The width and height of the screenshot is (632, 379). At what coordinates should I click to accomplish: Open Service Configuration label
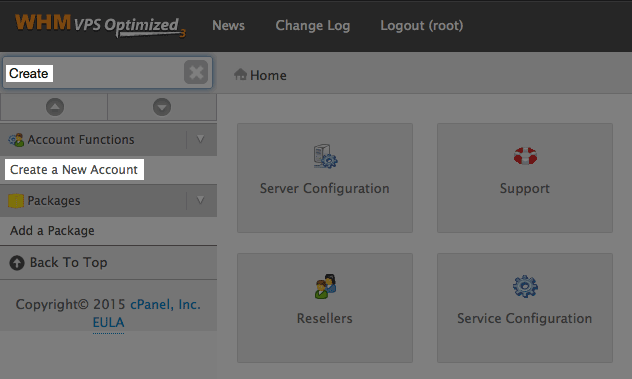pyautogui.click(x=524, y=319)
